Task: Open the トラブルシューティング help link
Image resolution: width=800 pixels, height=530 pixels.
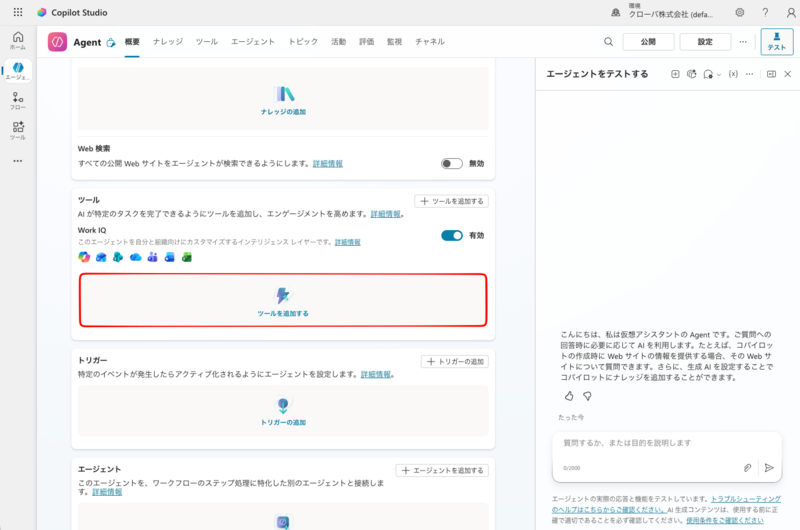Action: [666, 504]
